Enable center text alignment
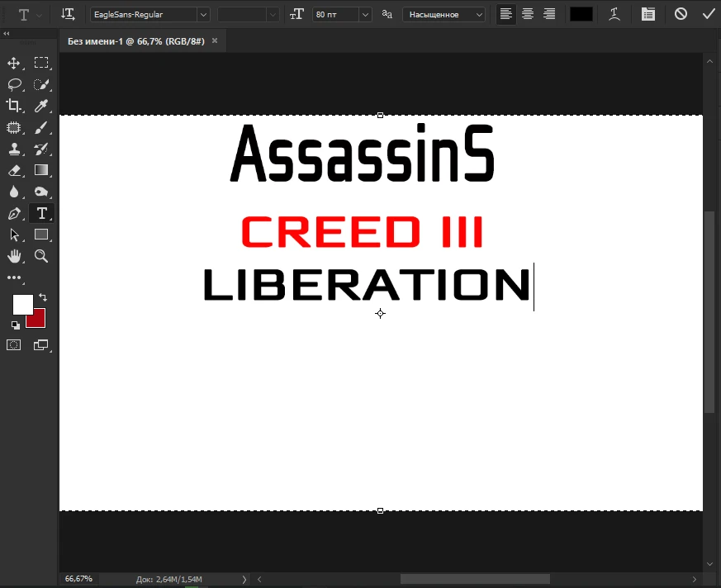The height and width of the screenshot is (588, 721). point(528,13)
